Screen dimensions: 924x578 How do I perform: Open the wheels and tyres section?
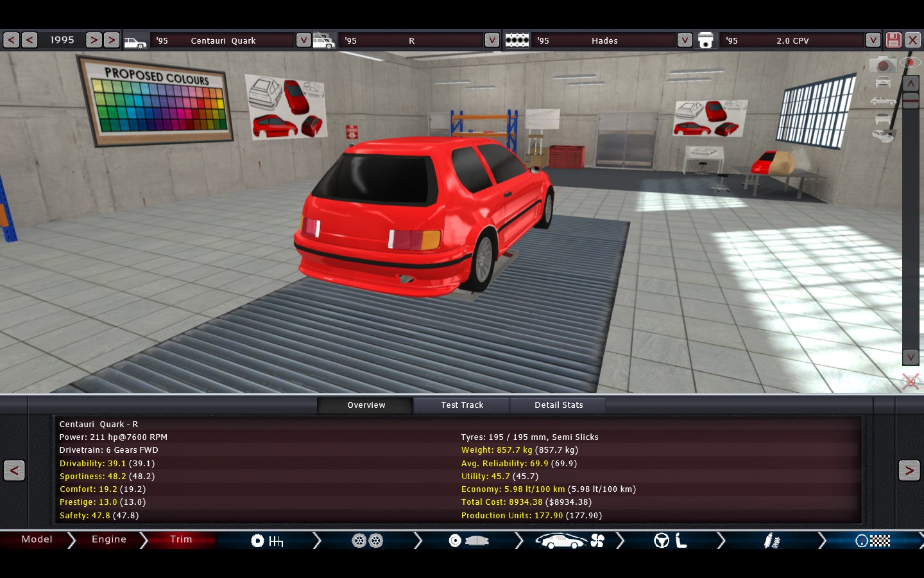[367, 541]
